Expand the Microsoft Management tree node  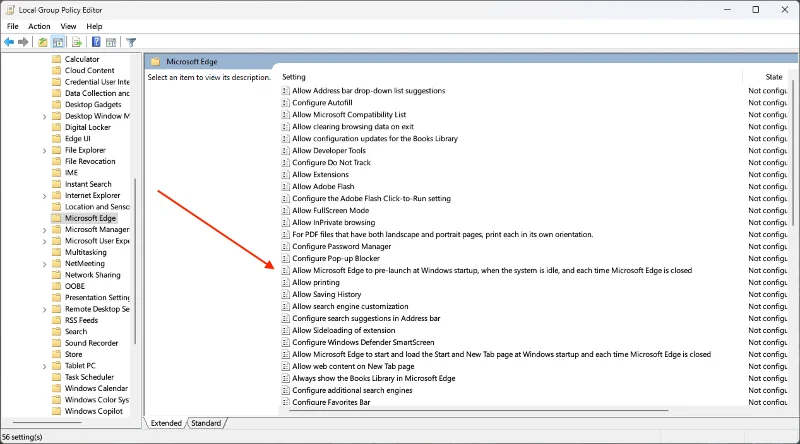click(x=44, y=230)
